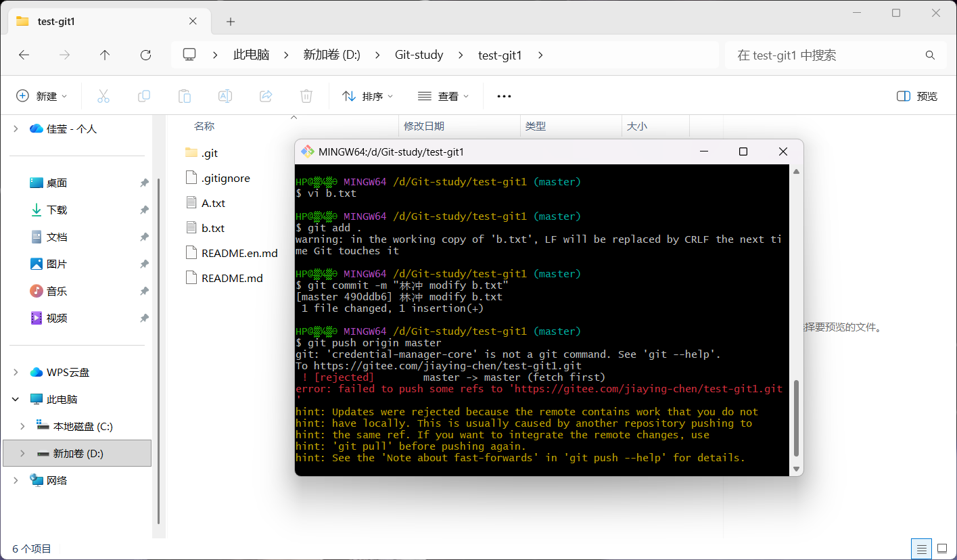Image resolution: width=957 pixels, height=560 pixels.
Task: Click the Copy icon in toolbar
Action: [x=144, y=96]
